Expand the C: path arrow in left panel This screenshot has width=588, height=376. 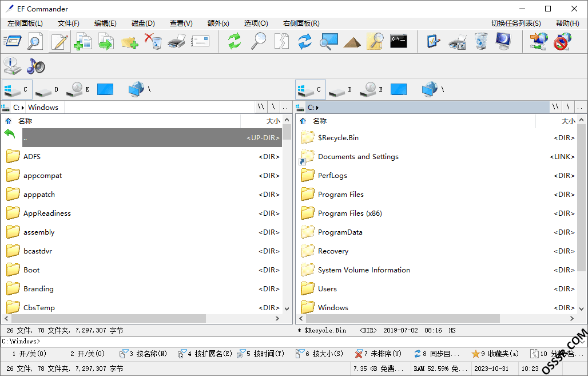pyautogui.click(x=22, y=108)
